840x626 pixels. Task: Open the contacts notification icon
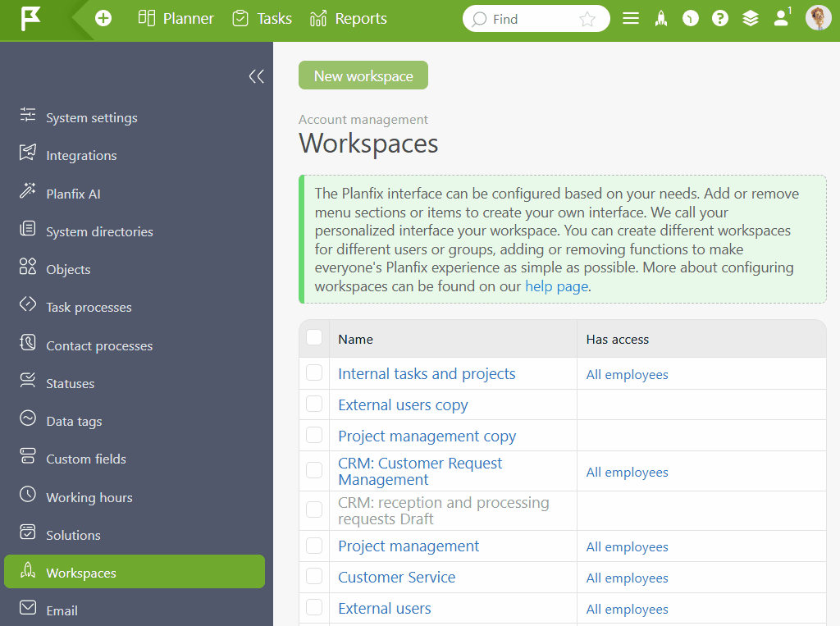coord(782,18)
